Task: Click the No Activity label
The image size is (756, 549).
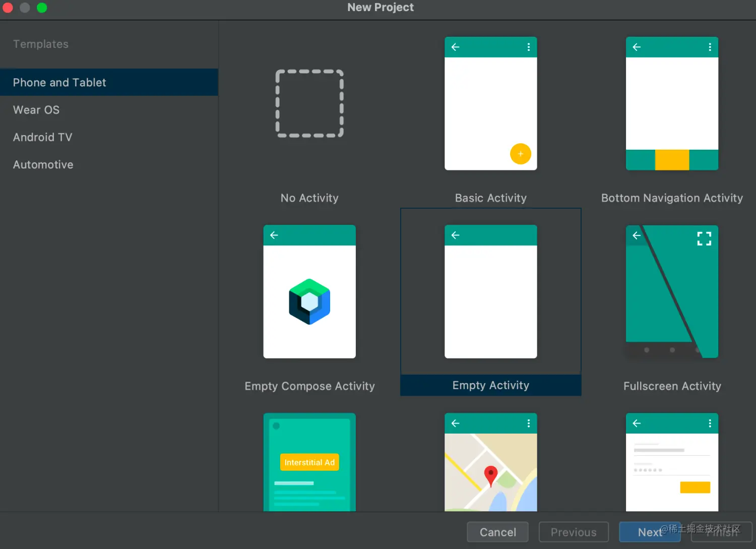Action: [309, 198]
